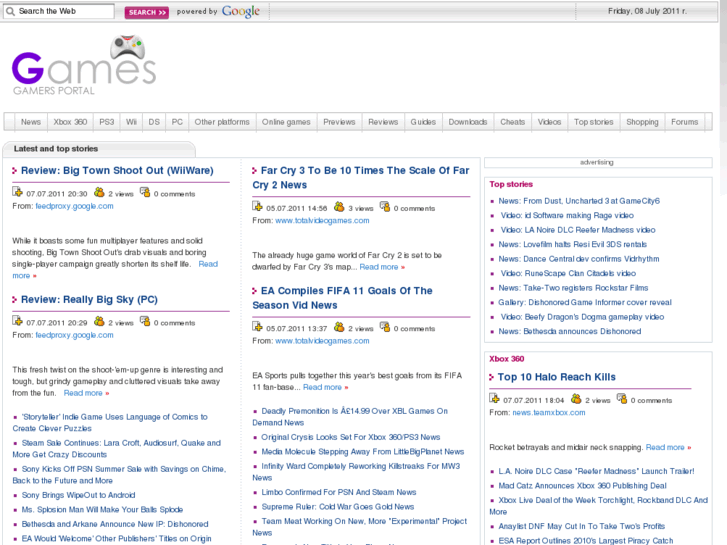
Task: Click the date icon for Top 10 Halo Reach Kills
Action: [494, 398]
